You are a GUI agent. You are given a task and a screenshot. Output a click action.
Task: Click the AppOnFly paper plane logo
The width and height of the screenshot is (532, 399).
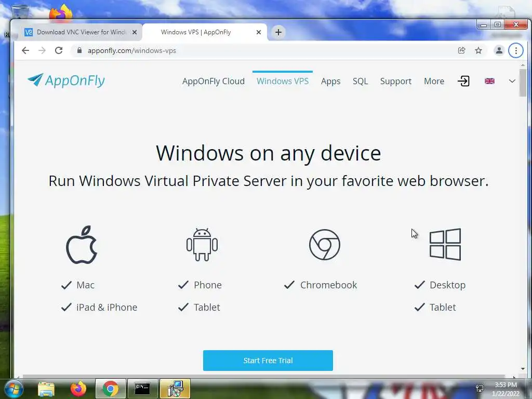[x=66, y=81]
